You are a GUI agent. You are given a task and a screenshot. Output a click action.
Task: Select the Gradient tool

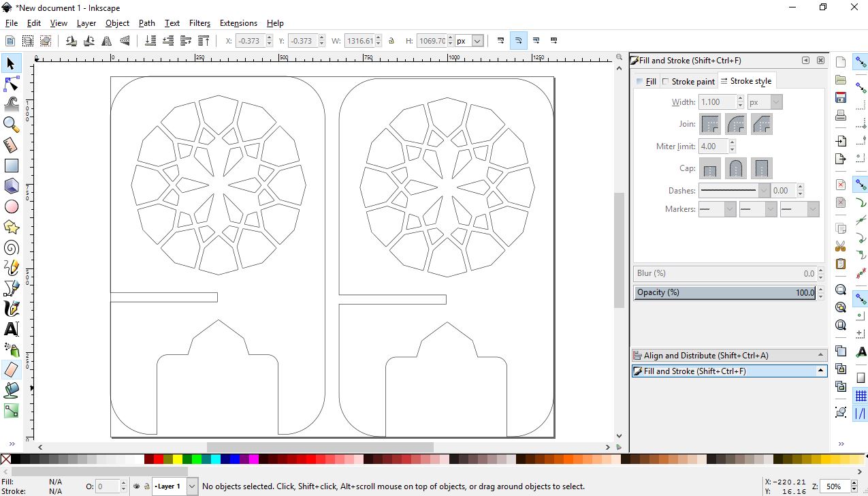pos(11,411)
